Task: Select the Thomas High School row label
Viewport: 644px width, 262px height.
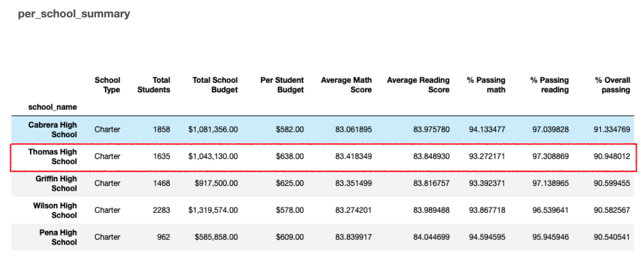Action: click(52, 156)
